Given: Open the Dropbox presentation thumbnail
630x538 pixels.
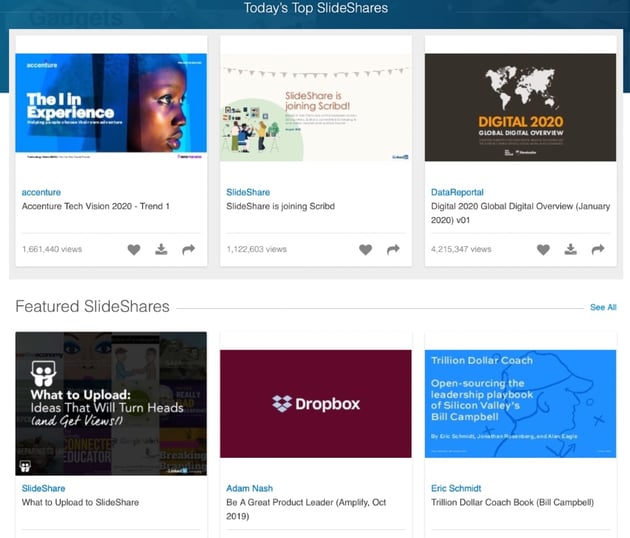Looking at the screenshot, I should pyautogui.click(x=315, y=403).
